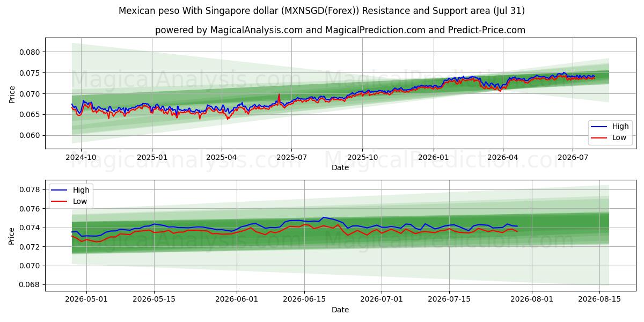
Task: Click the 2026-07 date tick
Action: coord(572,157)
